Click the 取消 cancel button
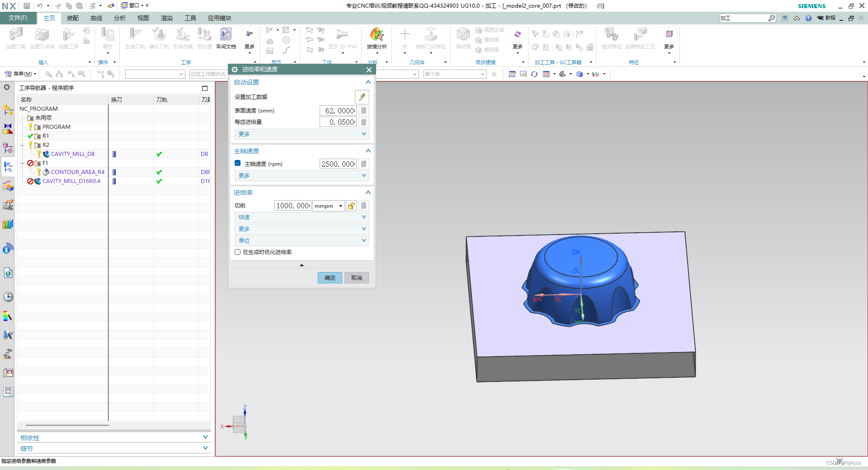Screen dimensions: 868x470 [x=357, y=277]
